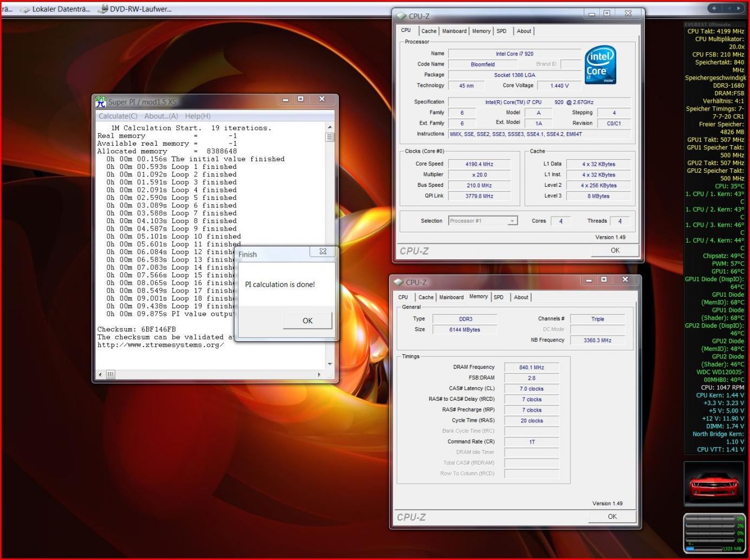
Task: Click the CPU usage meter gadget
Action: [714, 533]
